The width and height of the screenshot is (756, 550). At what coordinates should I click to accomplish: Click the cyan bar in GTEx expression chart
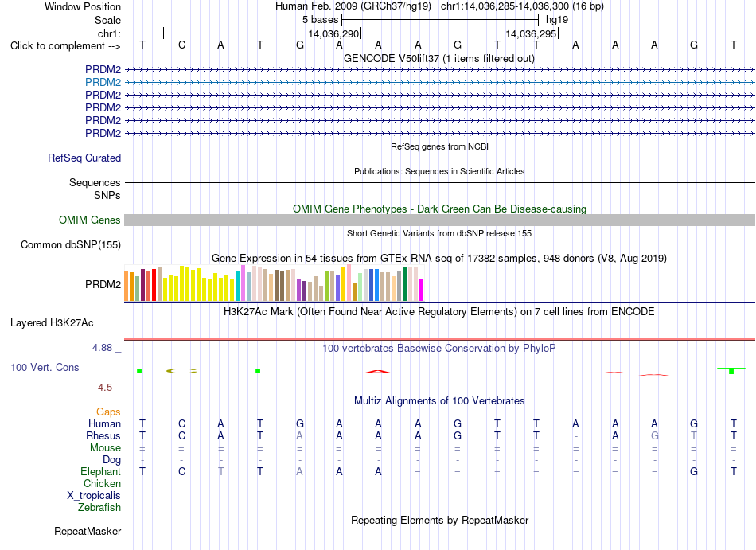click(238, 286)
